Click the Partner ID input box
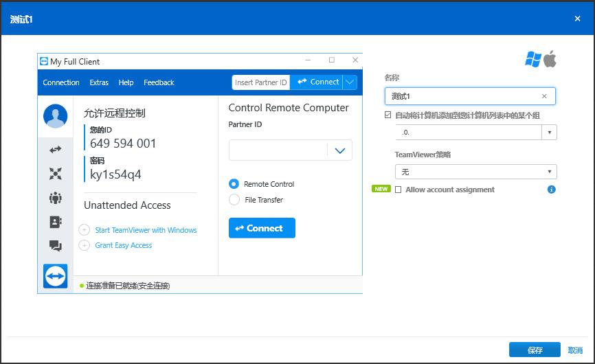The height and width of the screenshot is (364, 595). point(278,150)
